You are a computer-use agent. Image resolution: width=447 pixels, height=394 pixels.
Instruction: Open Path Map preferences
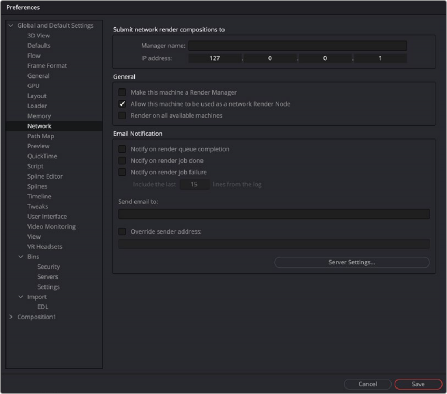click(x=40, y=136)
